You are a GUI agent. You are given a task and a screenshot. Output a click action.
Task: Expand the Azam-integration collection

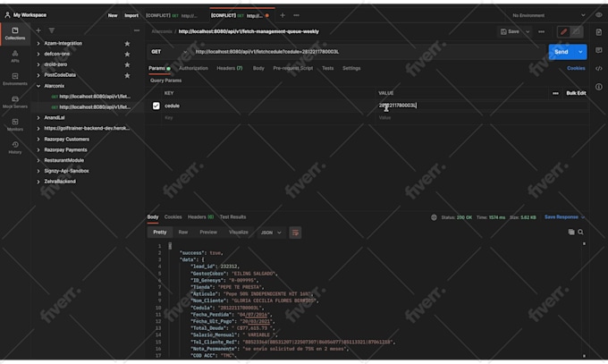click(38, 44)
